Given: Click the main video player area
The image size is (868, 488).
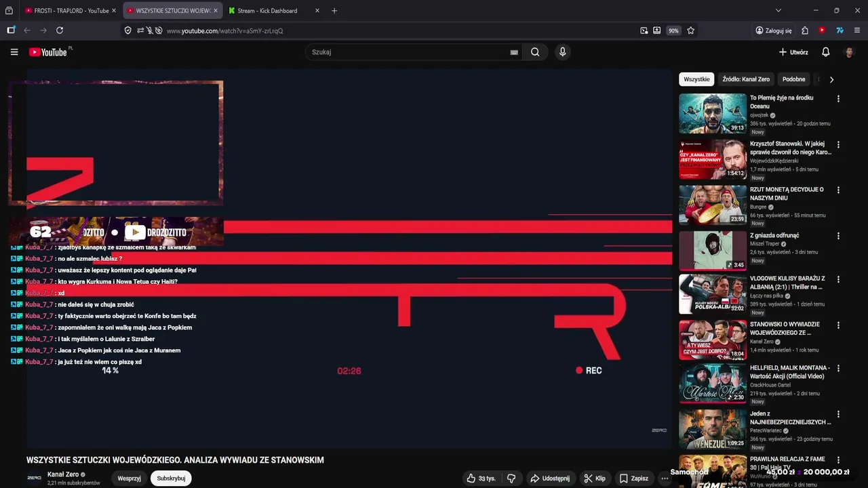Looking at the screenshot, I should point(349,258).
